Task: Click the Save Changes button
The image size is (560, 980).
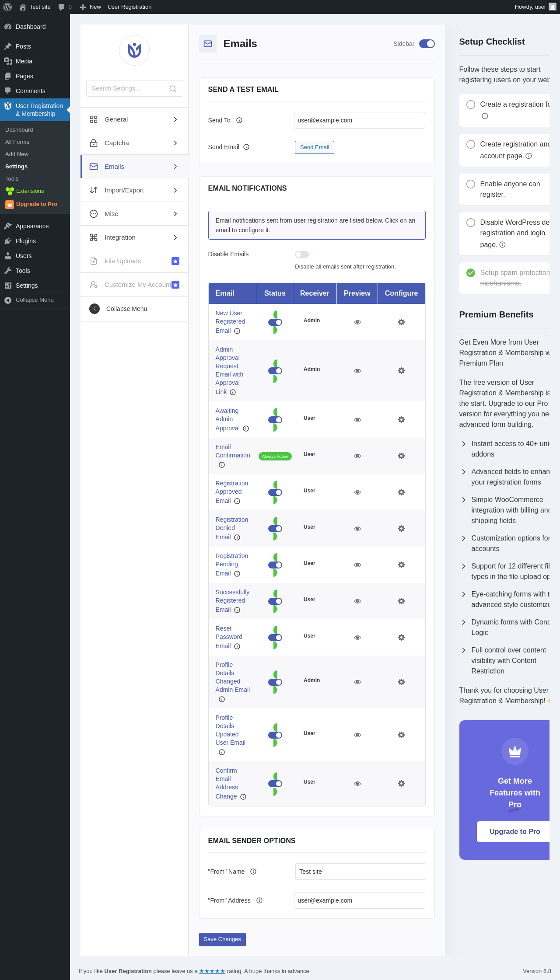Action: click(222, 939)
